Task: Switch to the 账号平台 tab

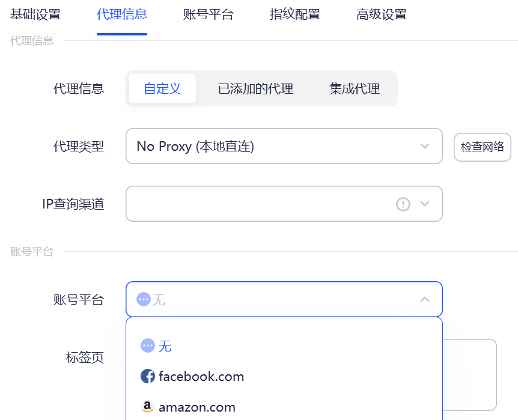Action: (208, 15)
